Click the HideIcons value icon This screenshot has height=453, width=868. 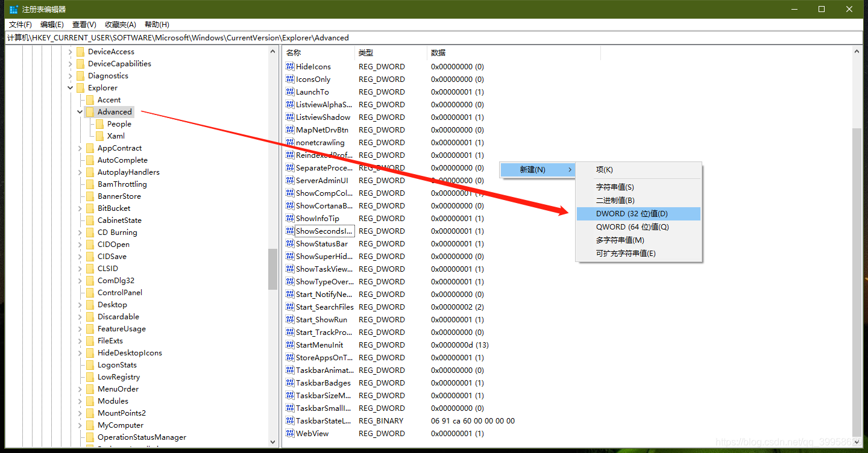click(x=290, y=66)
